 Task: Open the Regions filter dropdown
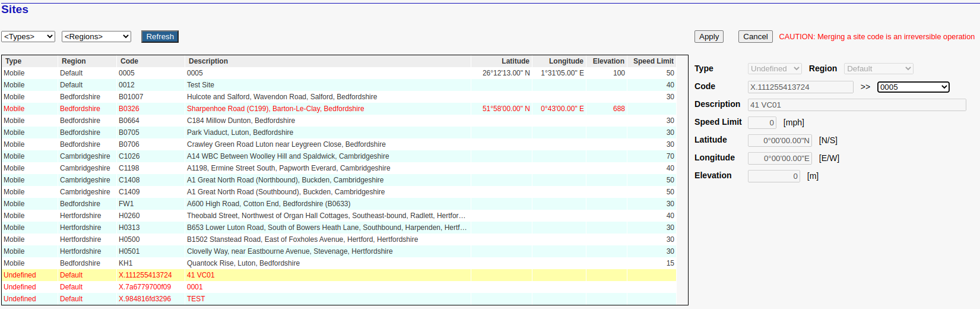[x=96, y=37]
